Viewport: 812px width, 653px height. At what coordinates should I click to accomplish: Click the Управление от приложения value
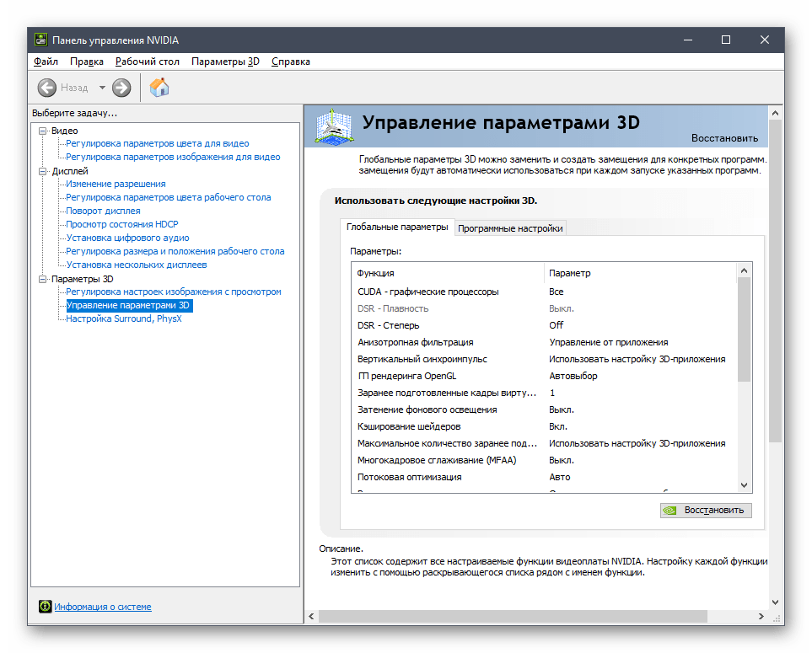tap(609, 343)
